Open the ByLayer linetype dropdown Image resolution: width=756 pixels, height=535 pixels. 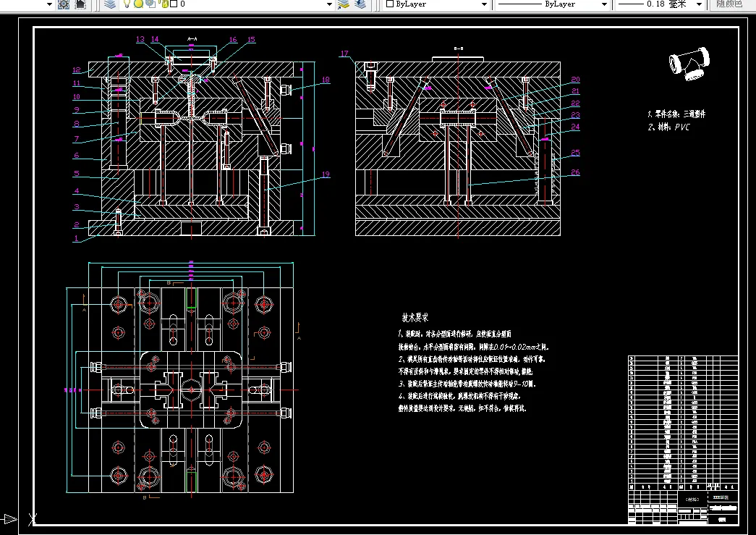click(604, 4)
